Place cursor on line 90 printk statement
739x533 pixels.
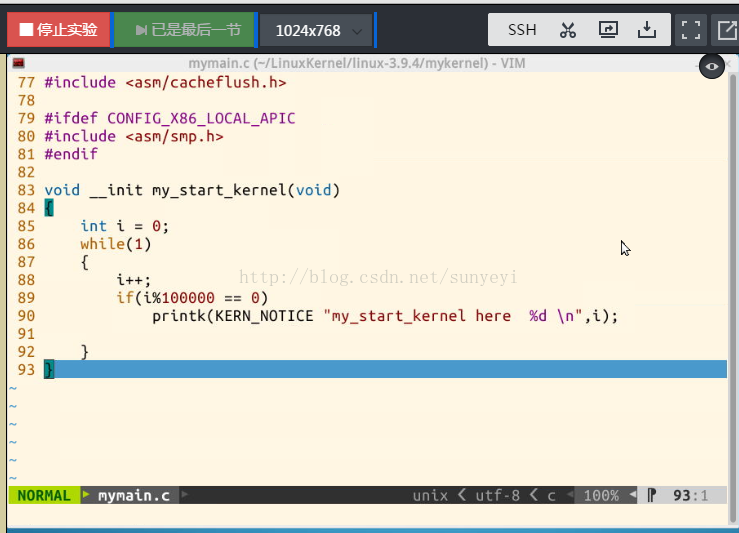(x=385, y=316)
